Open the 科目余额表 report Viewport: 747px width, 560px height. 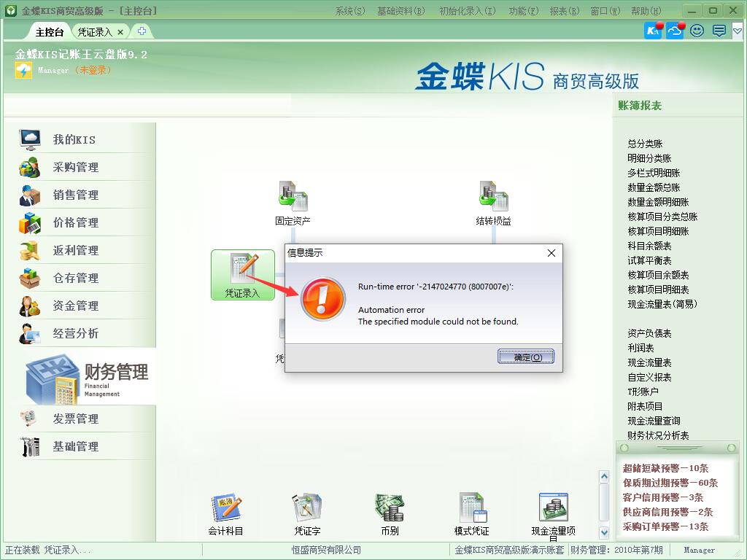649,246
